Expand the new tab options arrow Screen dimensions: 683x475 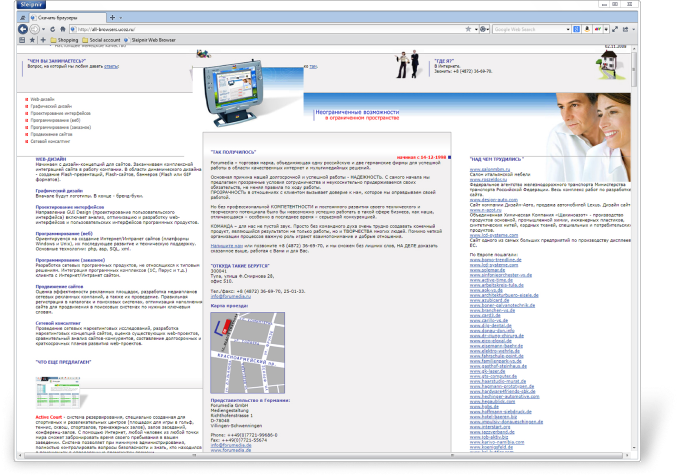(x=121, y=18)
